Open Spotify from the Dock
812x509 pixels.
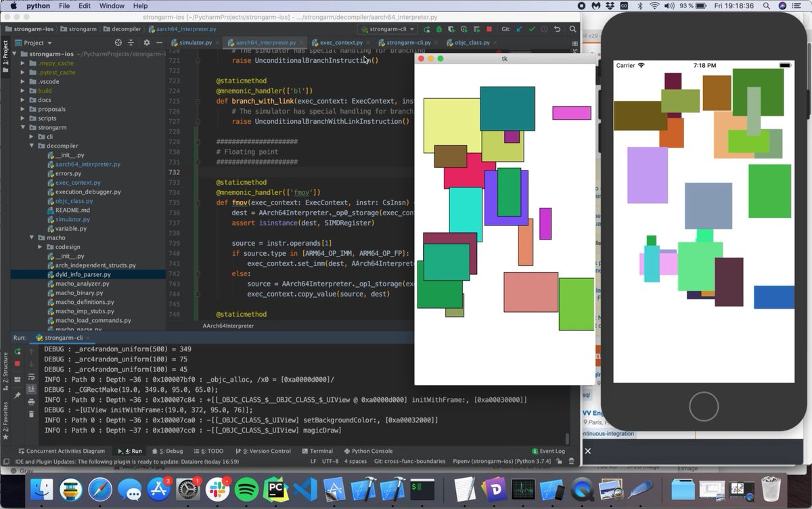(246, 489)
